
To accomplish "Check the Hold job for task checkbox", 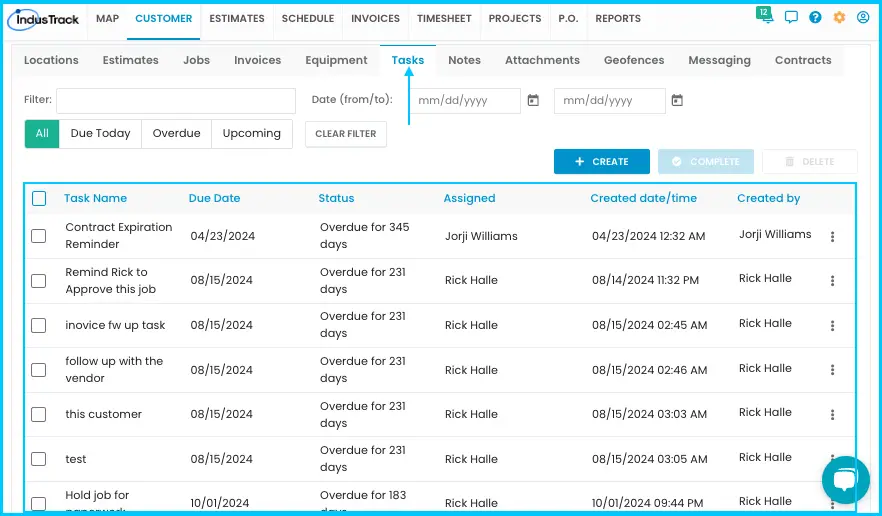I will click(x=38, y=503).
